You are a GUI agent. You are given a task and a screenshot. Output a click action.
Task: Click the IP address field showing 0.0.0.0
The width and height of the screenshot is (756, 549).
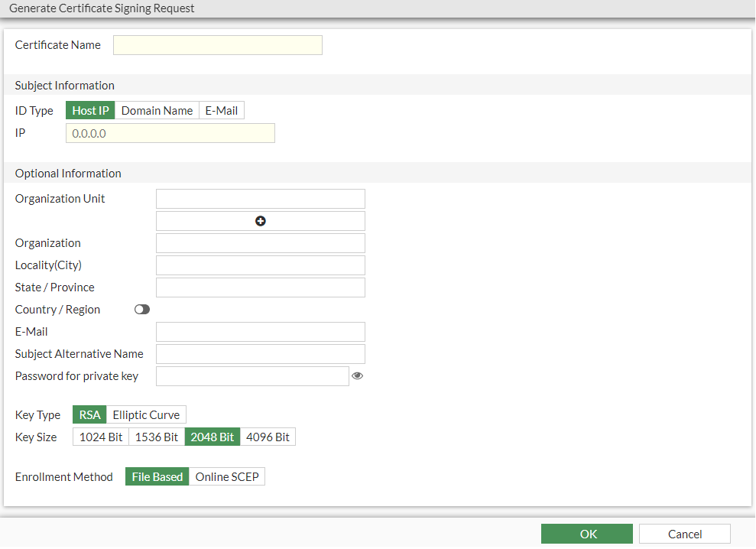(x=170, y=132)
